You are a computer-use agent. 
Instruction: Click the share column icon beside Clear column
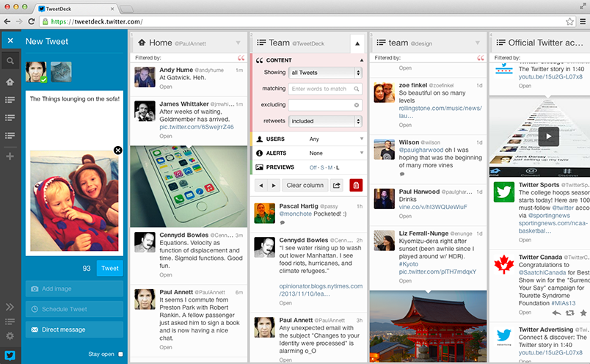[x=337, y=185]
